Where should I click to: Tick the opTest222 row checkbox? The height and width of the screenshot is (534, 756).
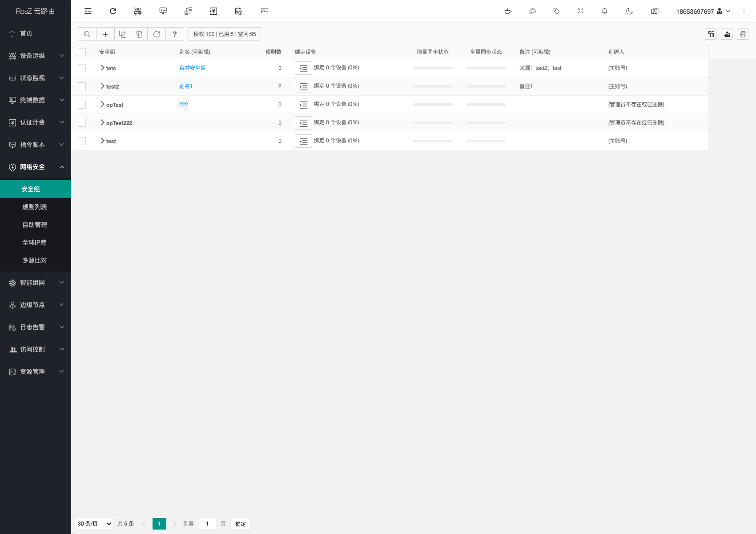(x=82, y=123)
